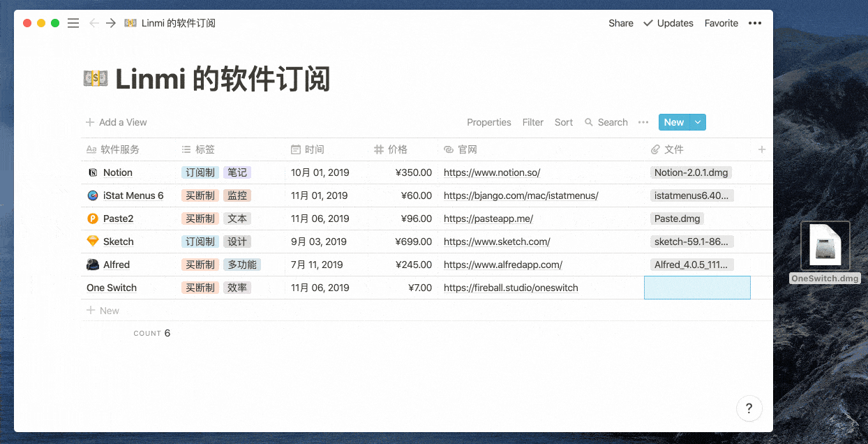Open the COUNT calculation menu
The width and height of the screenshot is (868, 444).
(x=152, y=333)
